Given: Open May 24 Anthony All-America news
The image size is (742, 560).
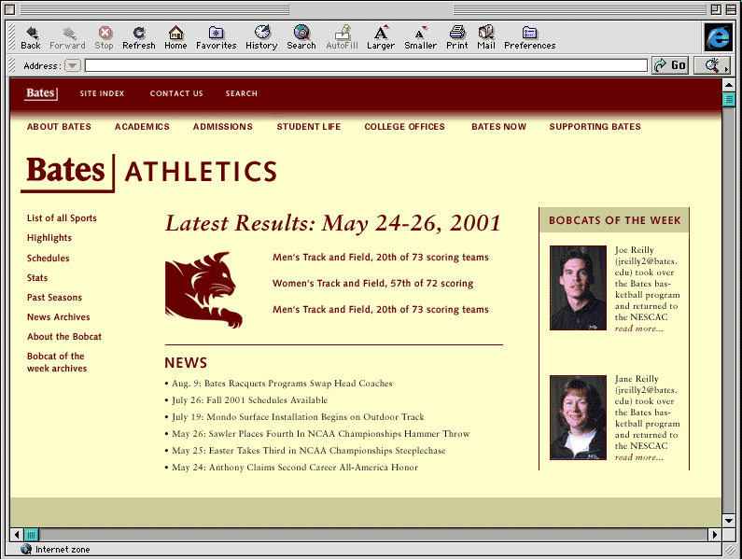Looking at the screenshot, I should click(295, 468).
